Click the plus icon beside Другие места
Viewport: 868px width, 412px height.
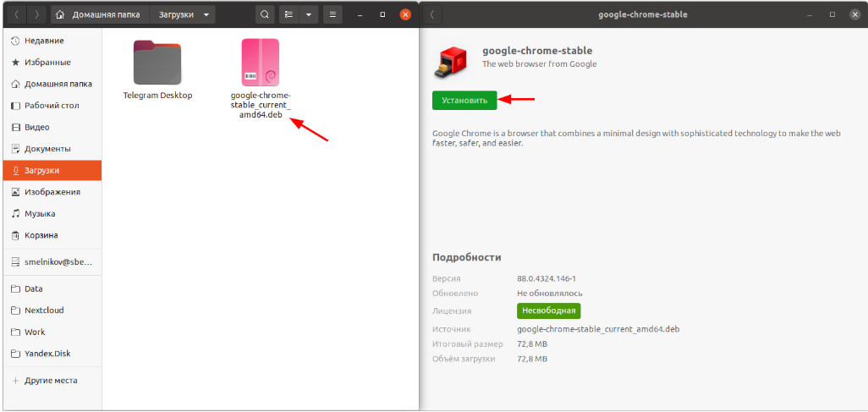coord(15,381)
